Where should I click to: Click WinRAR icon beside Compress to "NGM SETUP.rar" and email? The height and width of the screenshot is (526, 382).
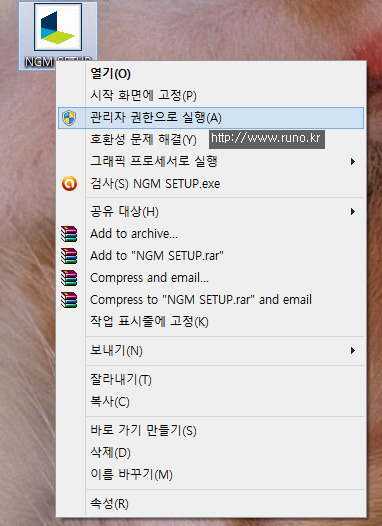[x=69, y=300]
